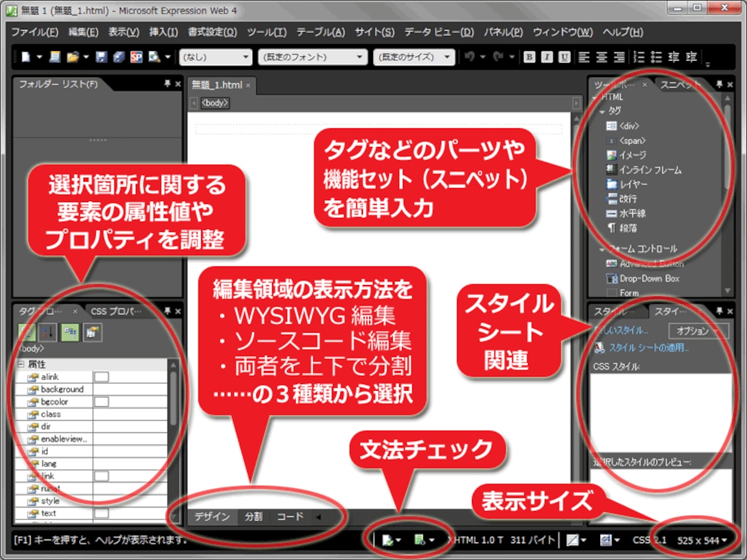Viewport: 747px width, 560px height.
Task: Click the Bulleted list icon
Action: 656,57
